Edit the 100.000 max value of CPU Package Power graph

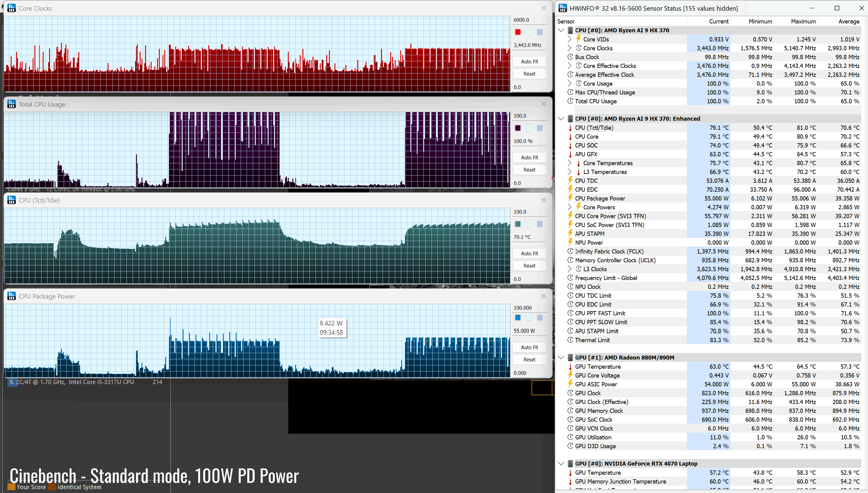(x=529, y=308)
